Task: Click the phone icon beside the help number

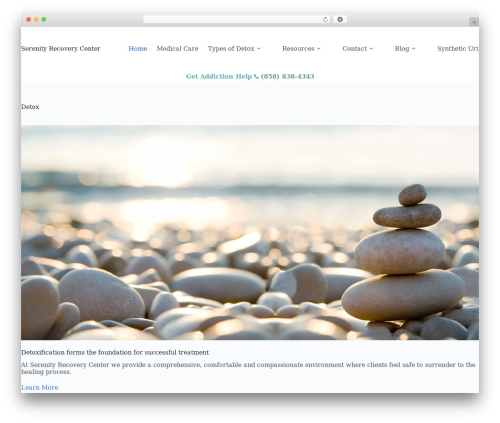Action: pos(256,76)
